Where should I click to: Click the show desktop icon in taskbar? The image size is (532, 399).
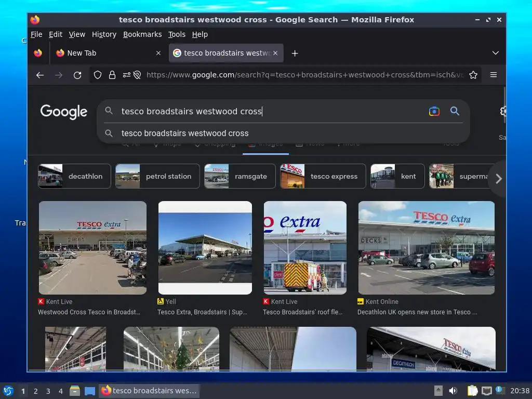(89, 391)
